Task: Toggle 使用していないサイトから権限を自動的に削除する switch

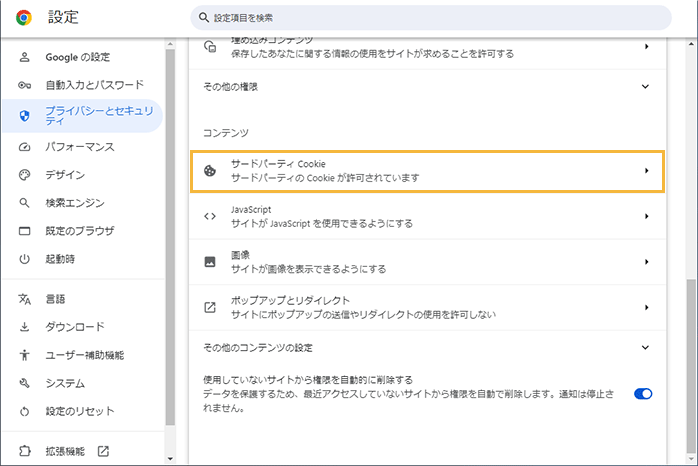Action: 643,394
